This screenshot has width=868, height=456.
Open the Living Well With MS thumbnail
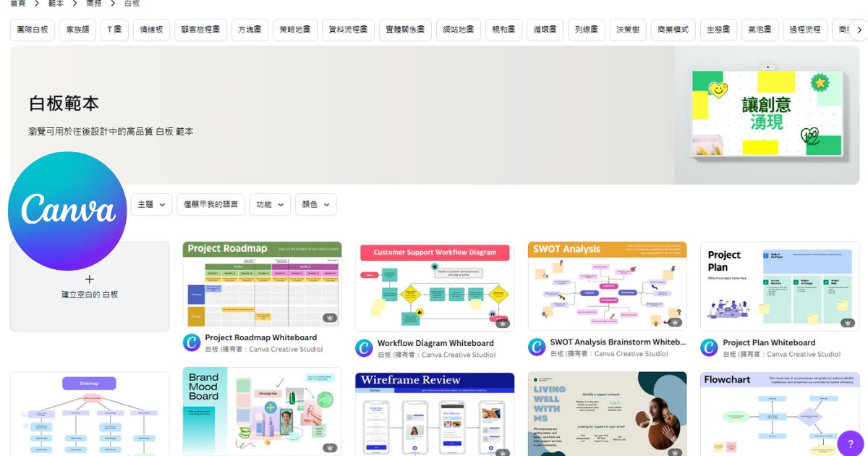pyautogui.click(x=607, y=414)
